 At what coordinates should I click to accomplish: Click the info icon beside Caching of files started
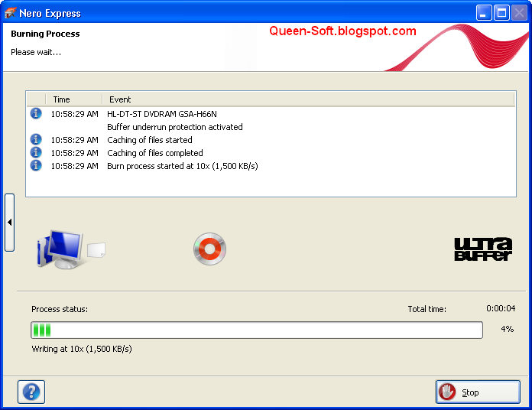(36, 139)
